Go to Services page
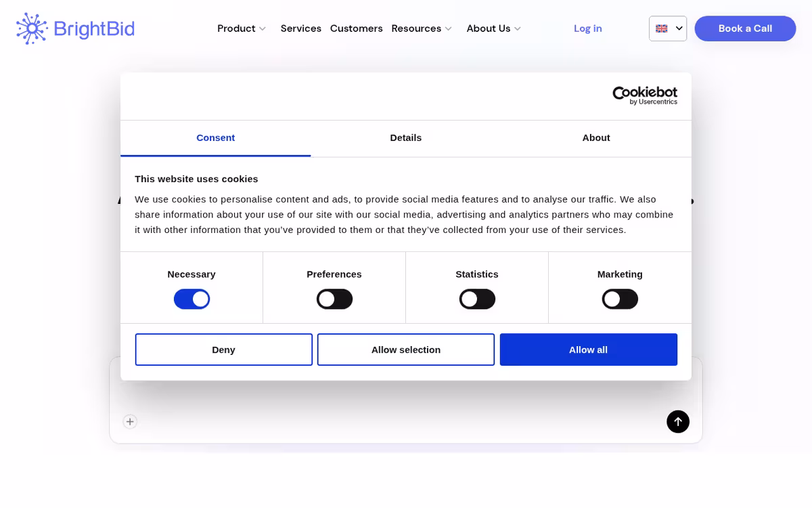The image size is (812, 508). point(301,28)
